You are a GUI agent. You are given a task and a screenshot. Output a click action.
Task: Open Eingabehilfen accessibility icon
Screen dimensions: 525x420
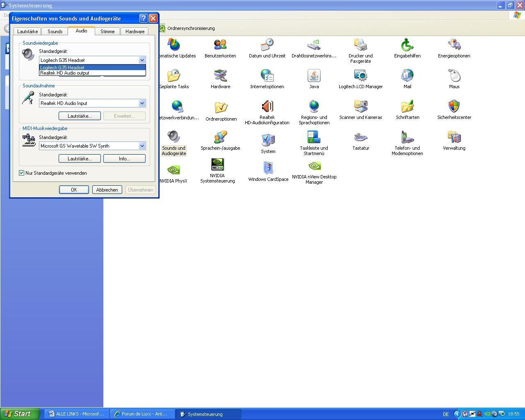click(x=407, y=48)
